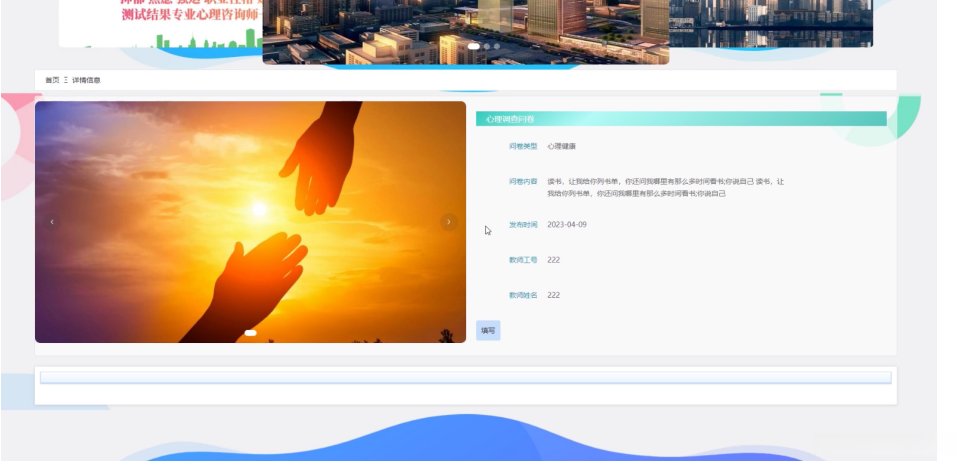Open the sunset hands image
This screenshot has height=464, width=970.
pos(251,222)
